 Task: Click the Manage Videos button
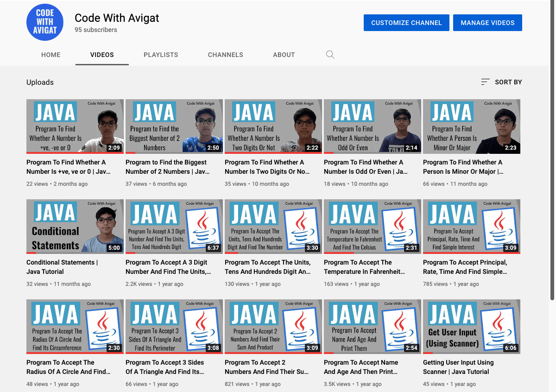click(487, 23)
